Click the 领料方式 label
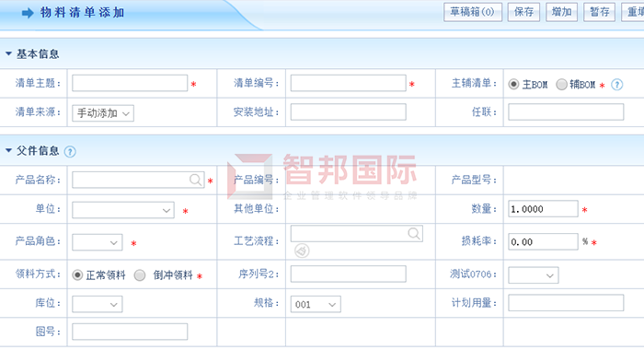 pyautogui.click(x=38, y=274)
